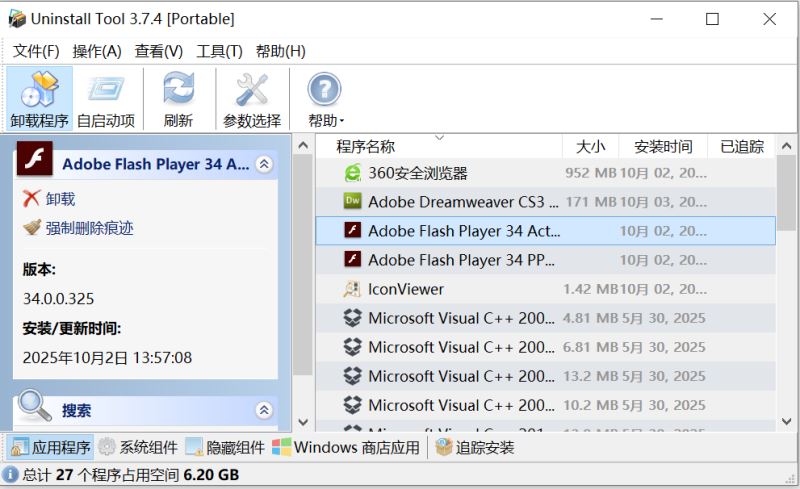
Task: Click left panel scrollbar up arrow
Action: pyautogui.click(x=303, y=145)
